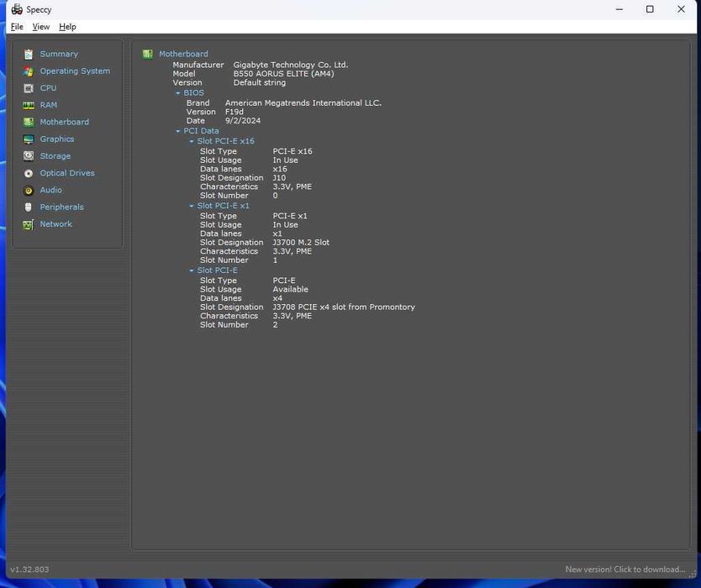Collapse the Slot PCI-E x16 node
Screen dimensions: 701x588
pyautogui.click(x=192, y=141)
